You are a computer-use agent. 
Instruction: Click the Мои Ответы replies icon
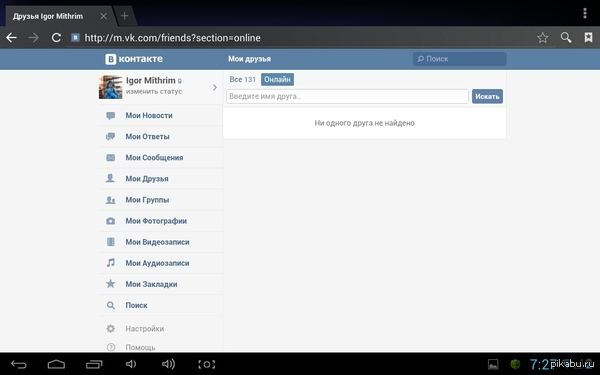[x=111, y=137]
